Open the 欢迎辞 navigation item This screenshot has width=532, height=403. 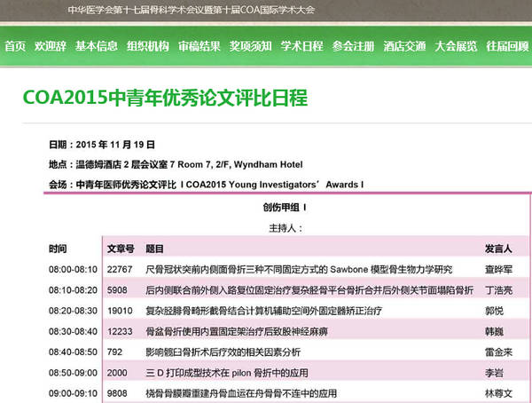point(51,46)
